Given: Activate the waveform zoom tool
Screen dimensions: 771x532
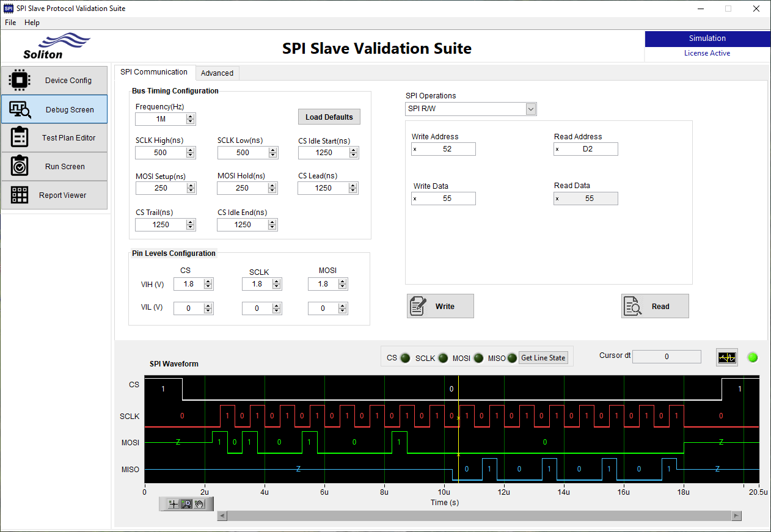Looking at the screenshot, I should [x=186, y=501].
